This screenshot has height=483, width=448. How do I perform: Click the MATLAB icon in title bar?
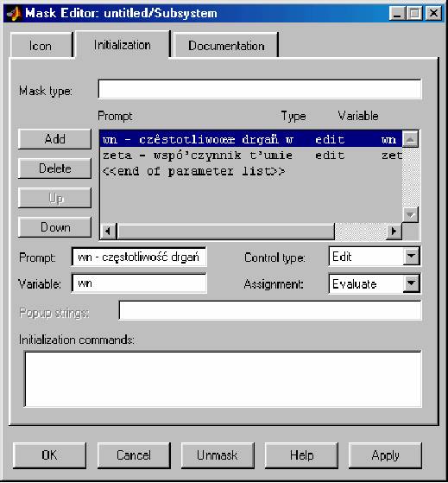pos(14,13)
